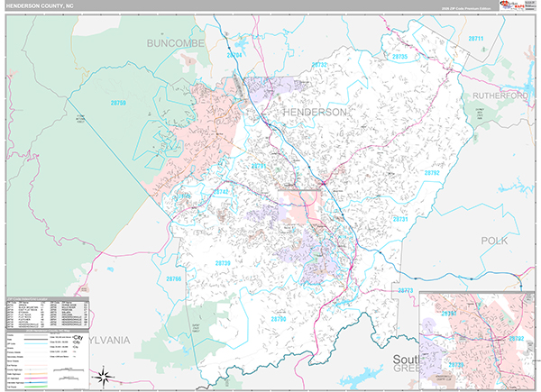
Task: Click the HENDERSON COUNTY, NC title text
Action: click(41, 5)
